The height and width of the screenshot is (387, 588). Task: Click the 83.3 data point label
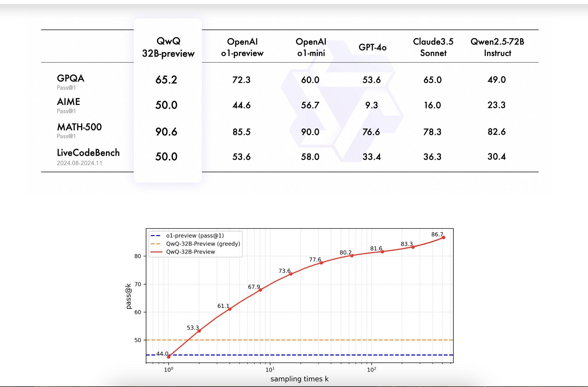coord(407,244)
